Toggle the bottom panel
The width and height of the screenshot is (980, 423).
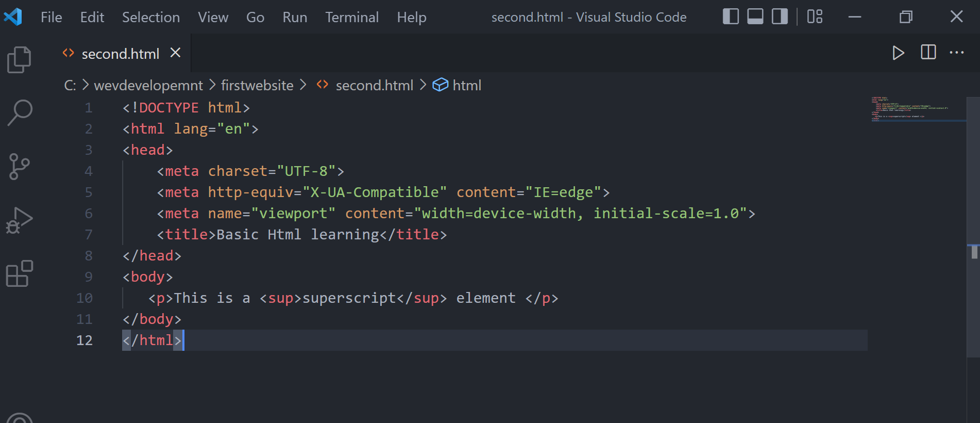(x=755, y=17)
